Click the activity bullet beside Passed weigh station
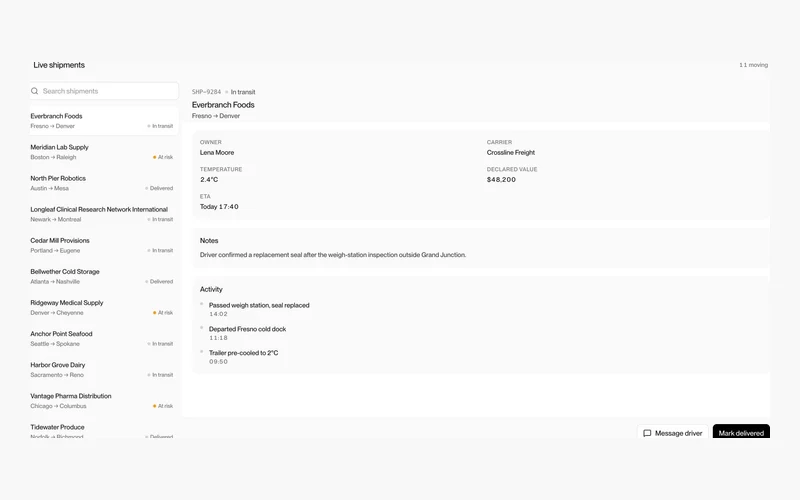This screenshot has height=500, width=800. coord(202,304)
